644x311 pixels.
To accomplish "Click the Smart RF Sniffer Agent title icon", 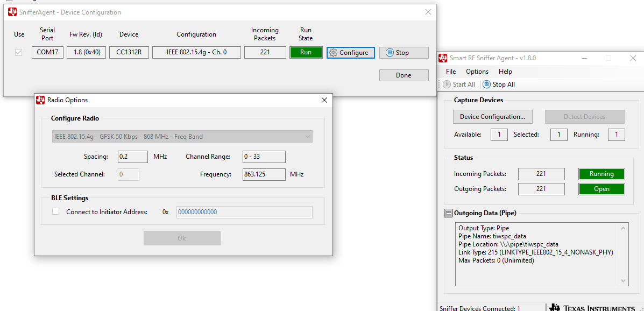I will pyautogui.click(x=443, y=58).
